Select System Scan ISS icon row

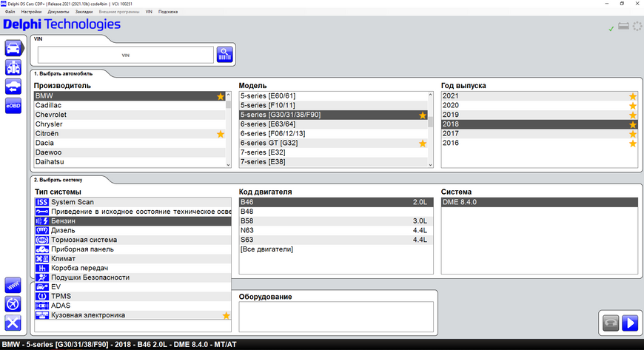[x=133, y=202]
